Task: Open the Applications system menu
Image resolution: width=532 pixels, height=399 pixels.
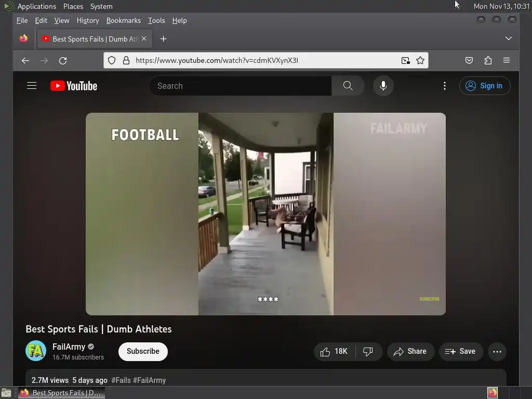Action: coord(37,6)
